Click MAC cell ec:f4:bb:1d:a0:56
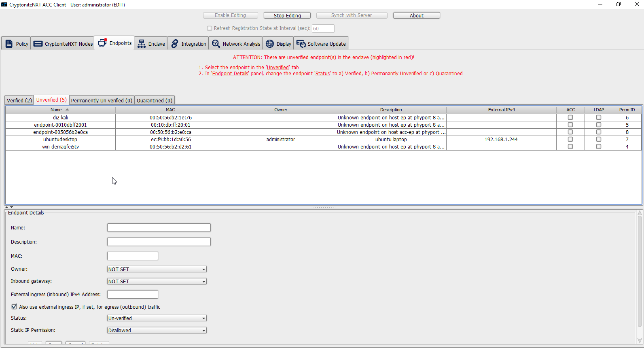The width and height of the screenshot is (644, 348). pyautogui.click(x=171, y=139)
